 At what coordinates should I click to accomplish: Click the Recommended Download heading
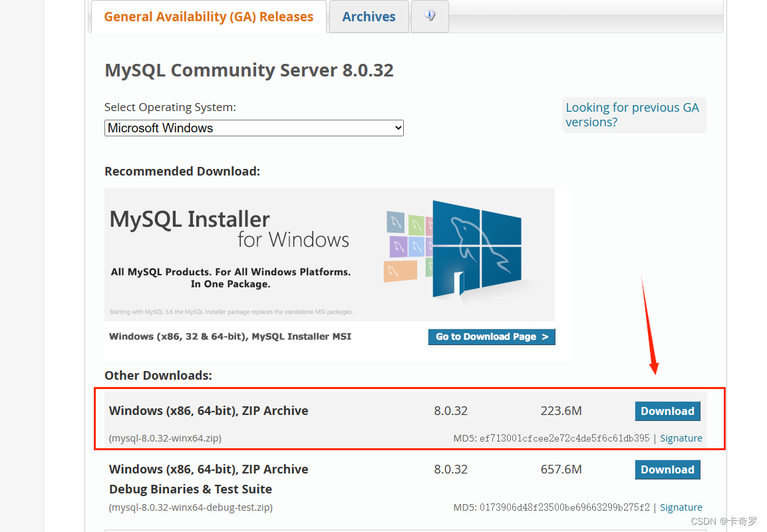pos(182,172)
